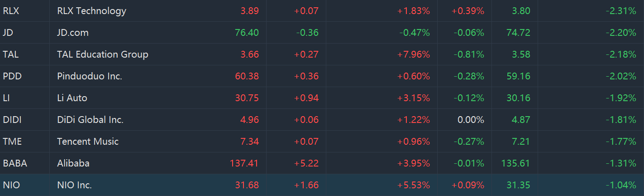Click the Tencent Music name
This screenshot has width=644, height=196.
click(88, 142)
